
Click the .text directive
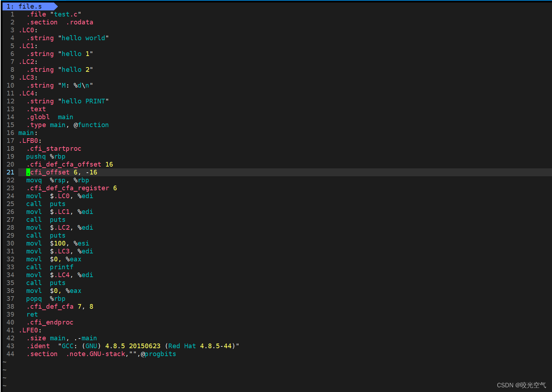(x=36, y=109)
